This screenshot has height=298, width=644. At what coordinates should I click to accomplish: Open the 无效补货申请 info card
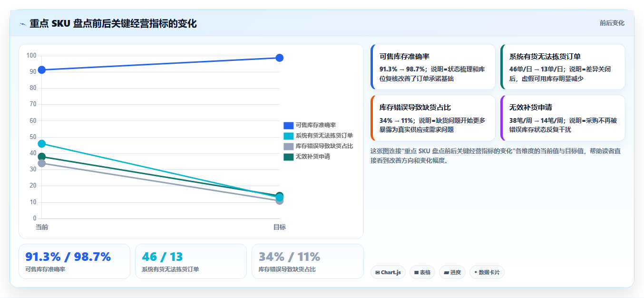[x=563, y=118]
